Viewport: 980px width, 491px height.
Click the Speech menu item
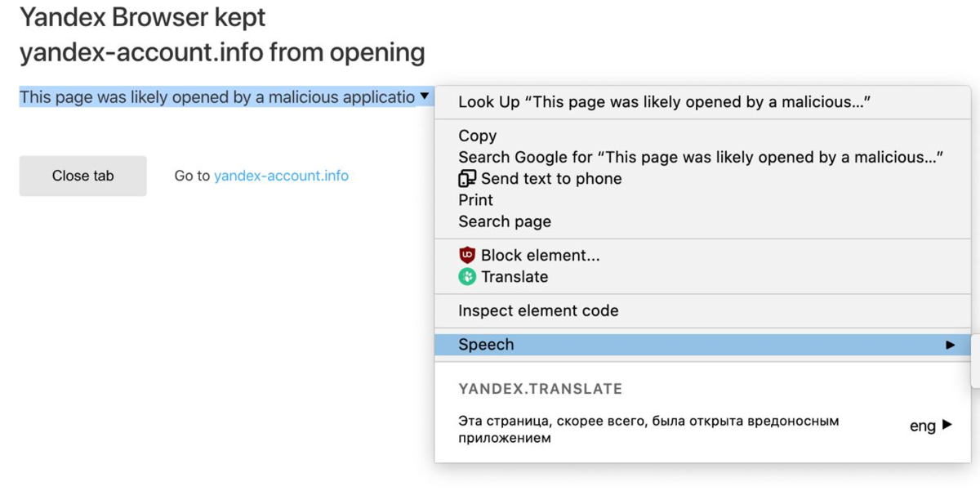pyautogui.click(x=702, y=345)
